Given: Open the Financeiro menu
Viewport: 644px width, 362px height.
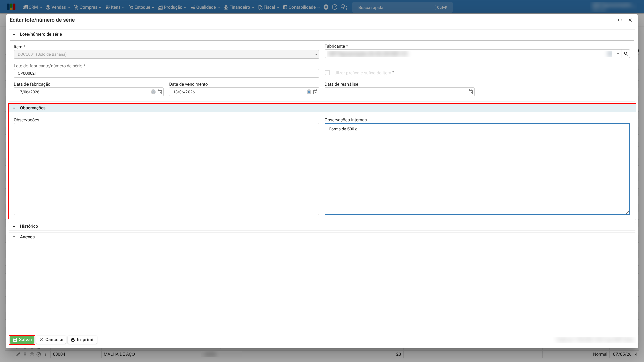Looking at the screenshot, I should point(239,7).
